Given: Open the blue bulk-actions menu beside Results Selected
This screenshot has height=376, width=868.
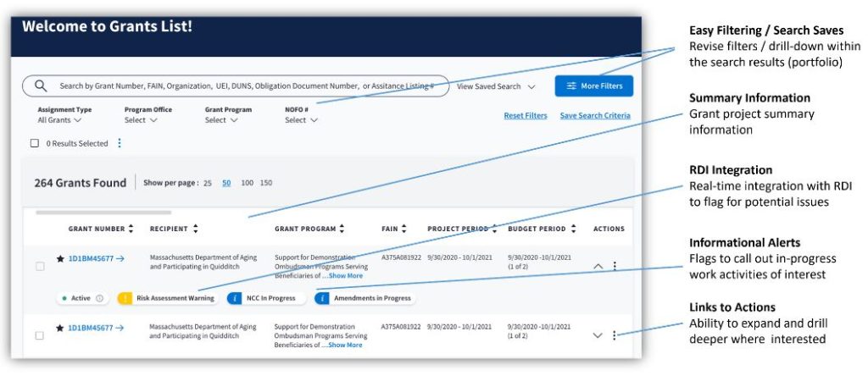Looking at the screenshot, I should [x=119, y=143].
